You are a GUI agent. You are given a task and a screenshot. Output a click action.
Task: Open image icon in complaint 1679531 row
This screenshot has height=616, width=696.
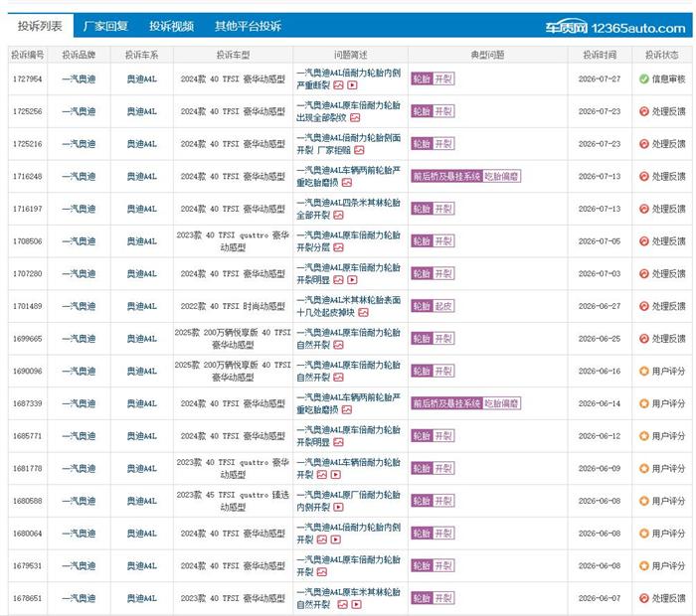322,572
